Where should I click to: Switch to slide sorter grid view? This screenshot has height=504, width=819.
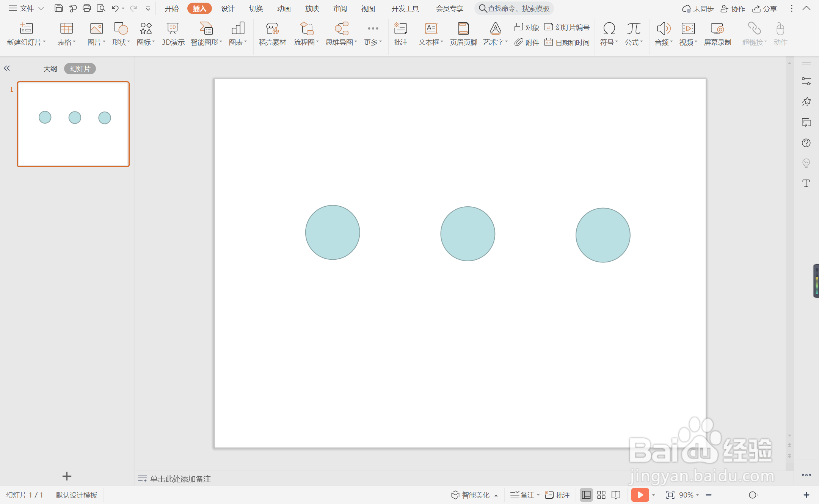pyautogui.click(x=601, y=495)
